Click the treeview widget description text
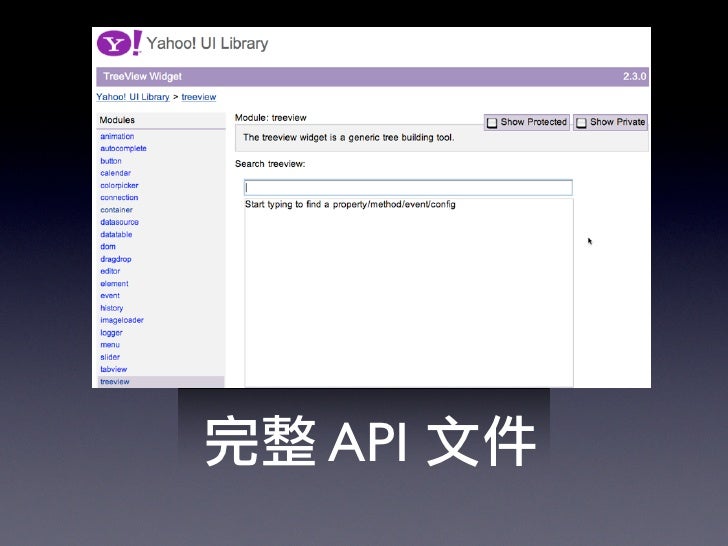The width and height of the screenshot is (728, 546). (x=349, y=138)
